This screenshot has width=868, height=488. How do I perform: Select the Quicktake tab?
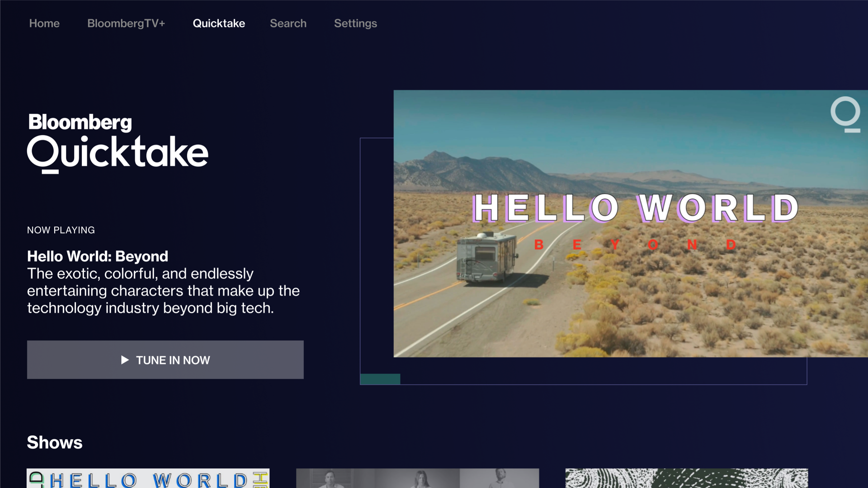[x=219, y=23]
